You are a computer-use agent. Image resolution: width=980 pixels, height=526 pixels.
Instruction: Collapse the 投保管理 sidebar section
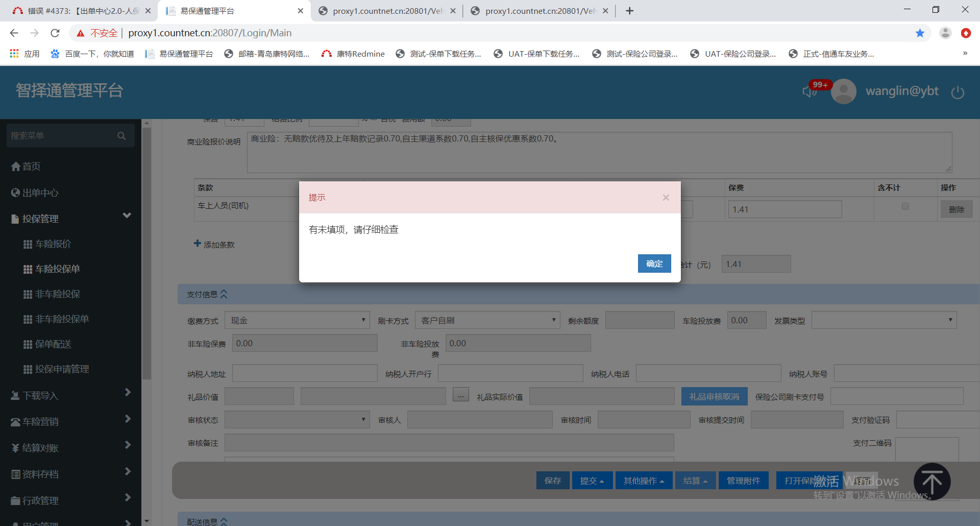pyautogui.click(x=127, y=216)
